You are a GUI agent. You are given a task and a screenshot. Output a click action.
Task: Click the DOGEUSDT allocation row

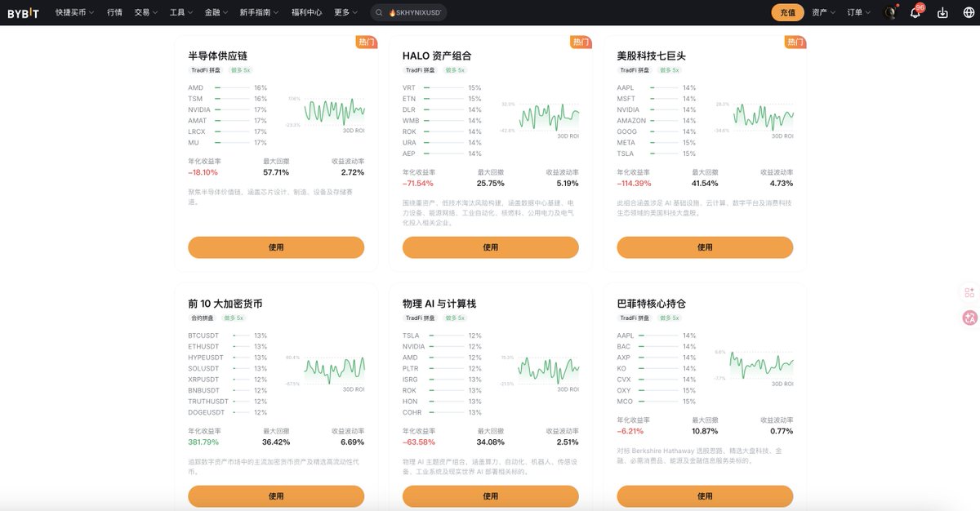228,412
